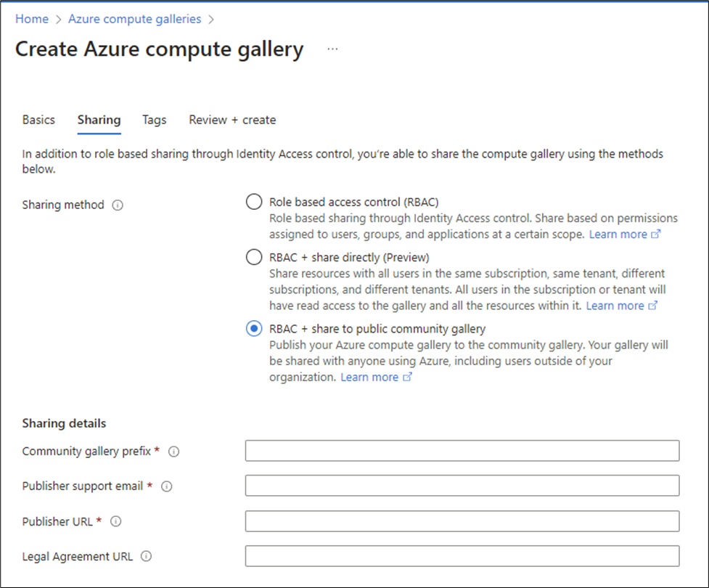Show info for Publisher URL
709x588 pixels.
[x=116, y=521]
